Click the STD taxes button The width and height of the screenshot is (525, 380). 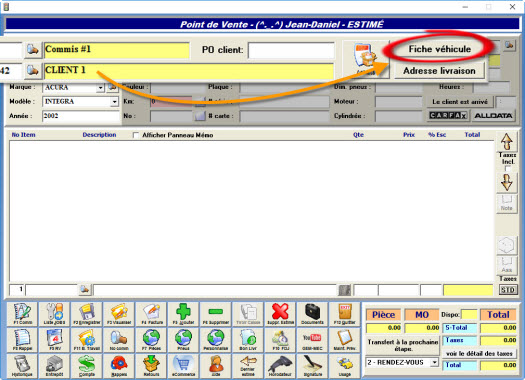[508, 290]
